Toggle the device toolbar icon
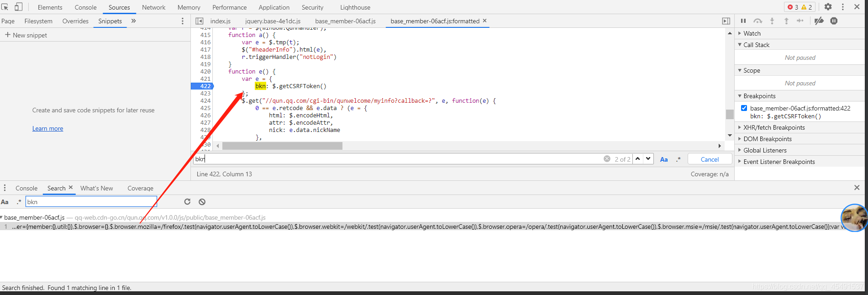The image size is (868, 295). tap(19, 7)
